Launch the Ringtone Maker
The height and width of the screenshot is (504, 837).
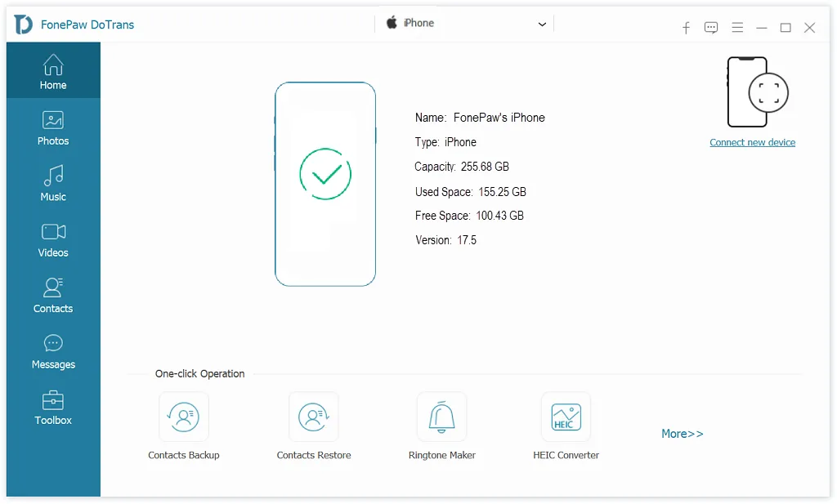point(441,417)
